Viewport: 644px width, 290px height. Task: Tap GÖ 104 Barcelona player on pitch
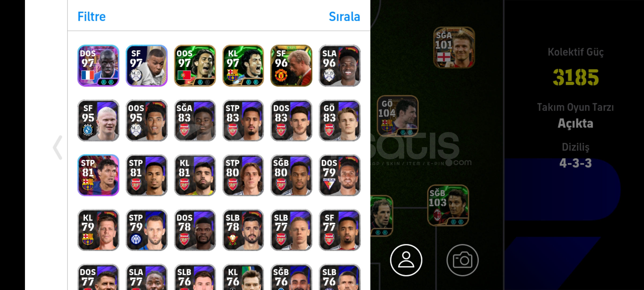[x=398, y=116]
